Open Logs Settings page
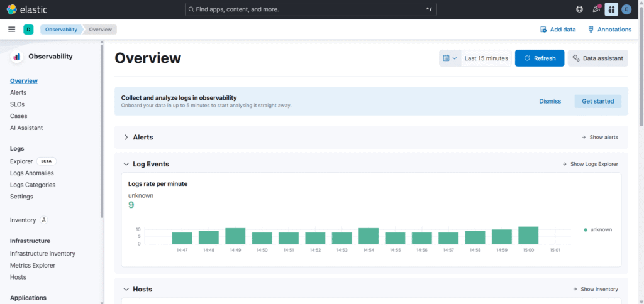The height and width of the screenshot is (304, 644). [x=21, y=197]
